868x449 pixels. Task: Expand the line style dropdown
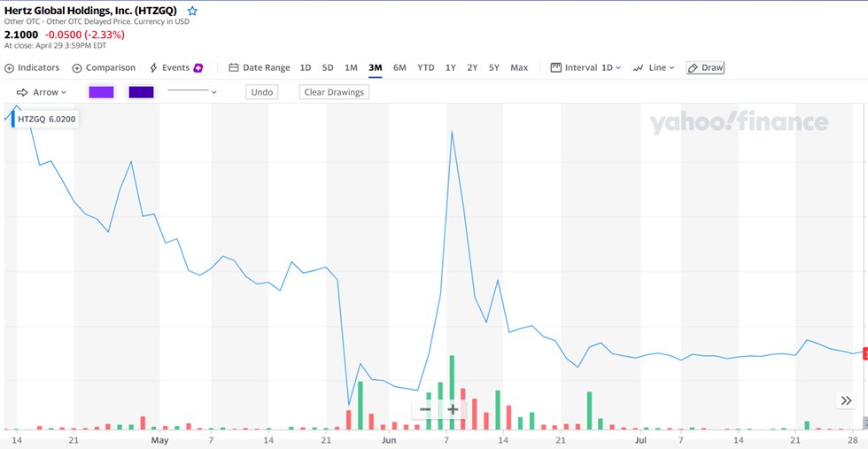[191, 92]
